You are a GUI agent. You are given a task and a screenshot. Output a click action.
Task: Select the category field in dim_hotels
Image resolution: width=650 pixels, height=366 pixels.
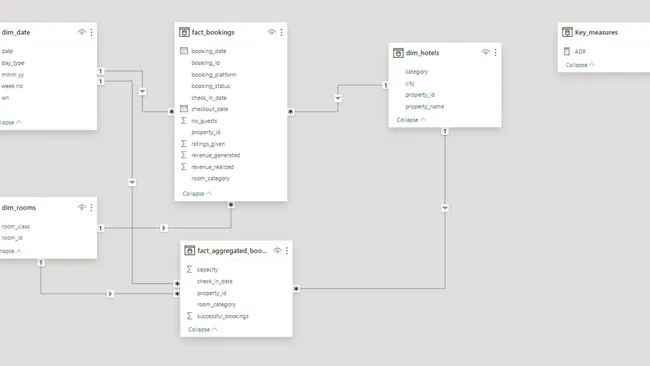(x=417, y=72)
